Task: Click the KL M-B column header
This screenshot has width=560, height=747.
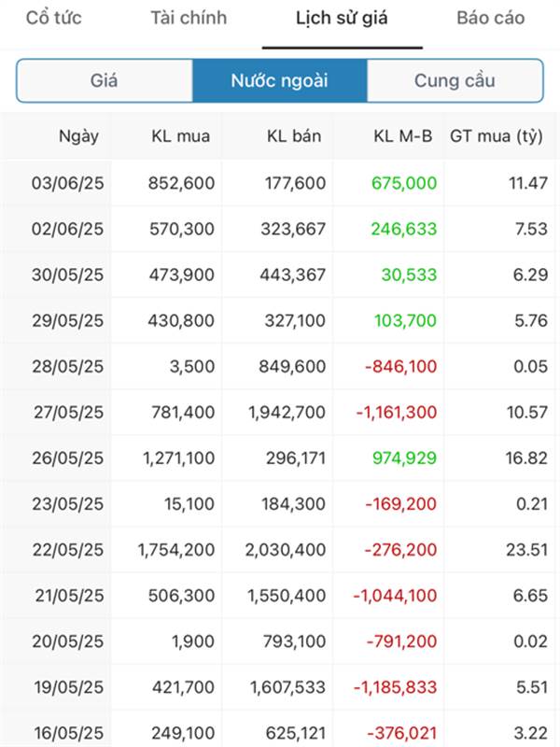Action: coord(403,136)
